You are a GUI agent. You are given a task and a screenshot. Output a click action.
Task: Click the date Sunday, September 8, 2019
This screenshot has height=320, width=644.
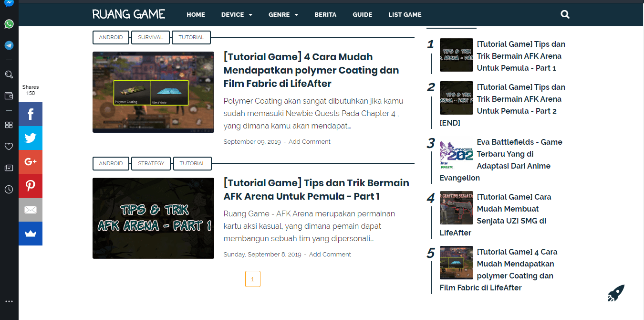(262, 255)
